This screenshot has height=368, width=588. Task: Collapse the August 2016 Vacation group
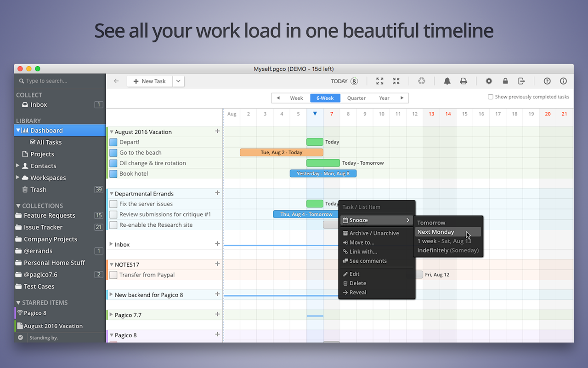[x=111, y=132]
